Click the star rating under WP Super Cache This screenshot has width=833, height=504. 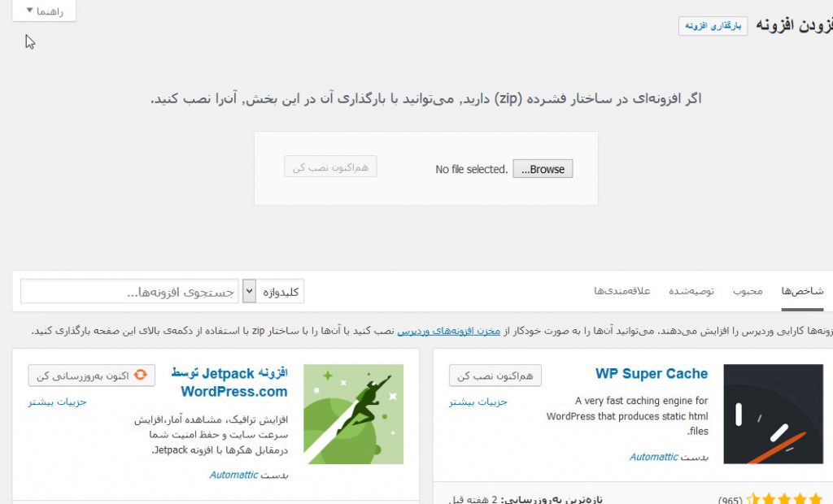point(784,498)
